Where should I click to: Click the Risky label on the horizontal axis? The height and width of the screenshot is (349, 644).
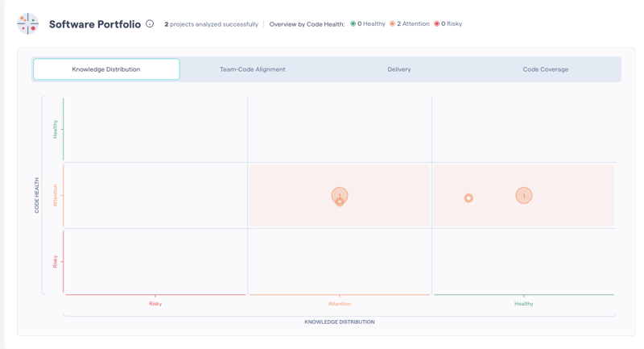pos(155,304)
